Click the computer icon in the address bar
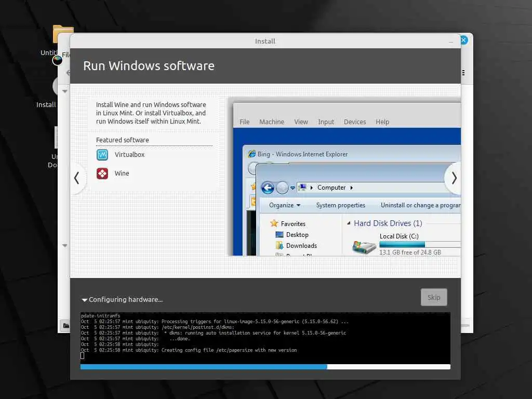The image size is (532, 399). pos(302,187)
